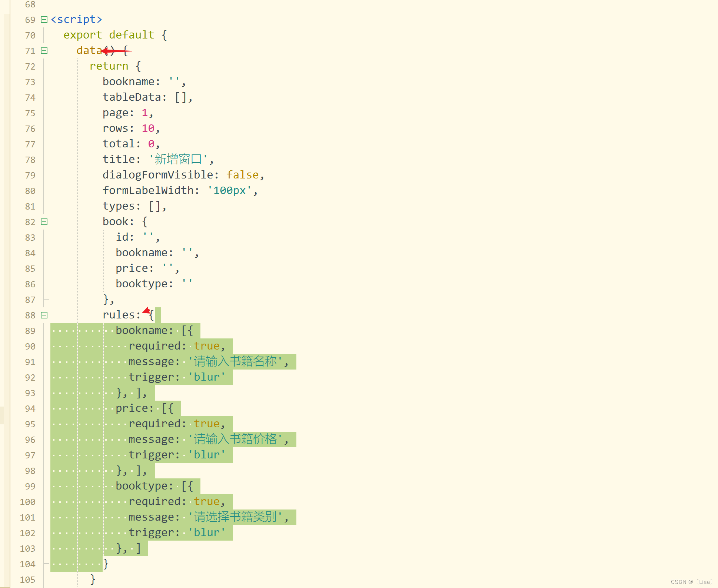Image resolution: width=718 pixels, height=588 pixels.
Task: Collapse the rules object fold
Action: point(44,315)
